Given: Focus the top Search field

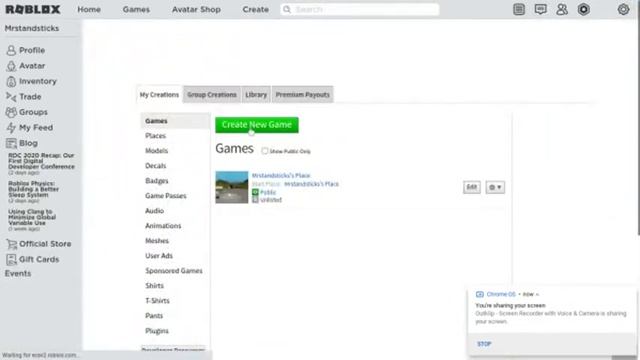Looking at the screenshot, I should click(x=360, y=9).
